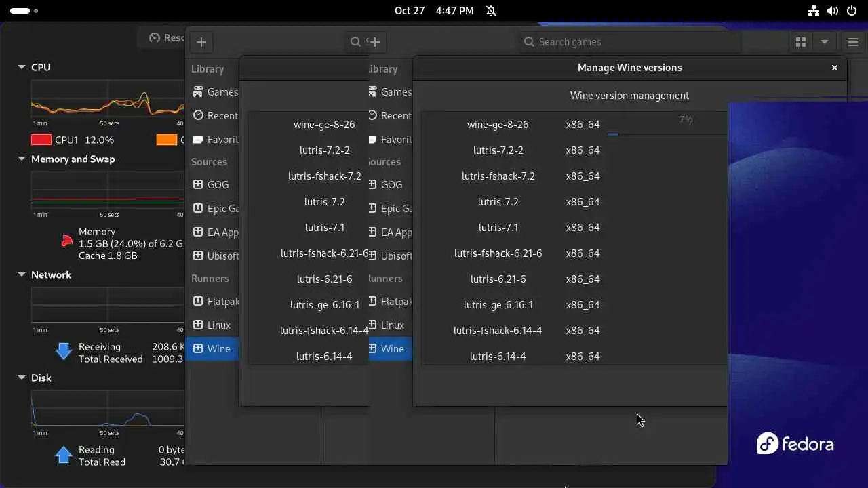The width and height of the screenshot is (868, 488).
Task: Select the Epic Games source in left sidebar
Action: tap(212, 208)
